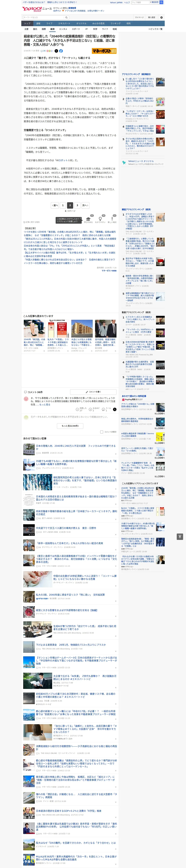Screen dimensions: 186x868
Task: Select the みんなの意見 tab
Action: (99, 24)
